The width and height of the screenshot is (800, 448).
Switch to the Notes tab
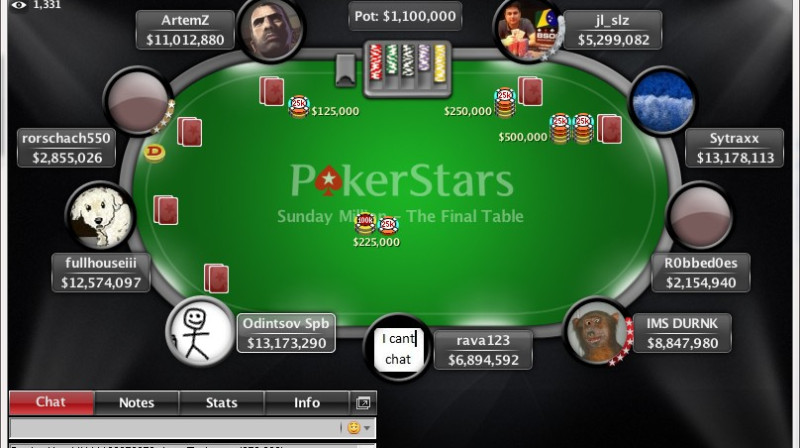[137, 403]
